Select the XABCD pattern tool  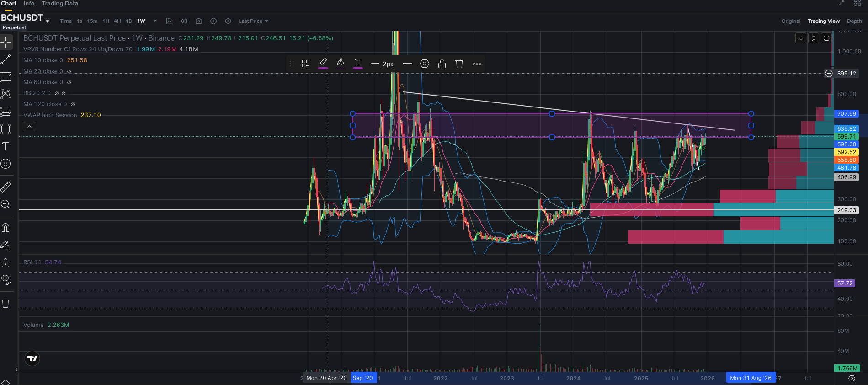(x=6, y=94)
